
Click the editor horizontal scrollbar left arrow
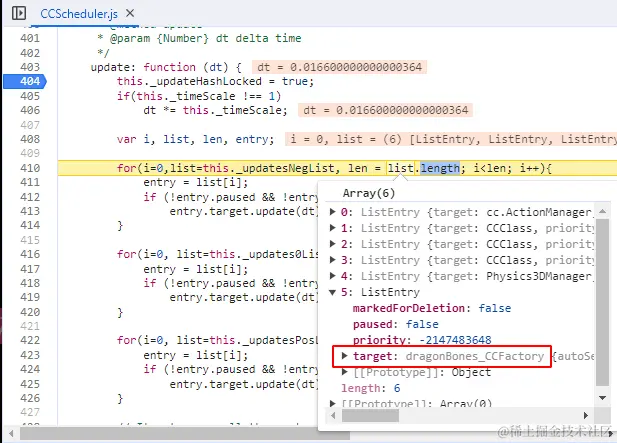pyautogui.click(x=11, y=434)
